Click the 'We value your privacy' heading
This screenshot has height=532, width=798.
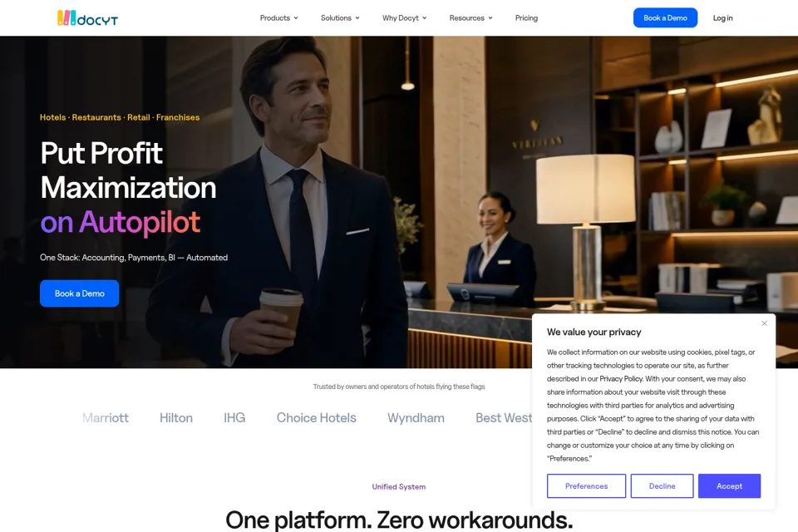(x=594, y=332)
